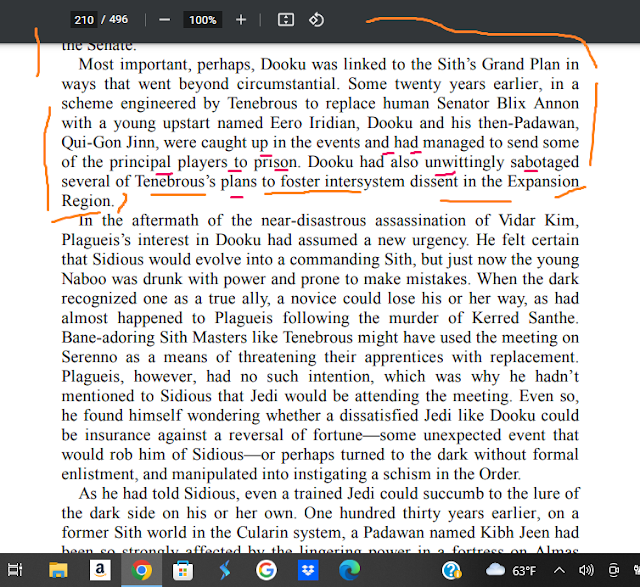Open Task View from taskbar
640x587 pixels.
click(x=15, y=570)
